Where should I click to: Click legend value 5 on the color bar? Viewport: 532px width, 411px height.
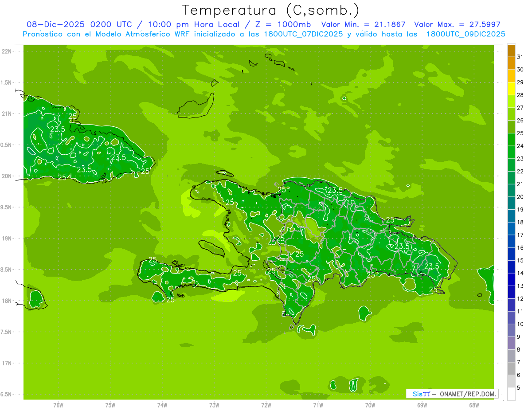pyautogui.click(x=519, y=388)
